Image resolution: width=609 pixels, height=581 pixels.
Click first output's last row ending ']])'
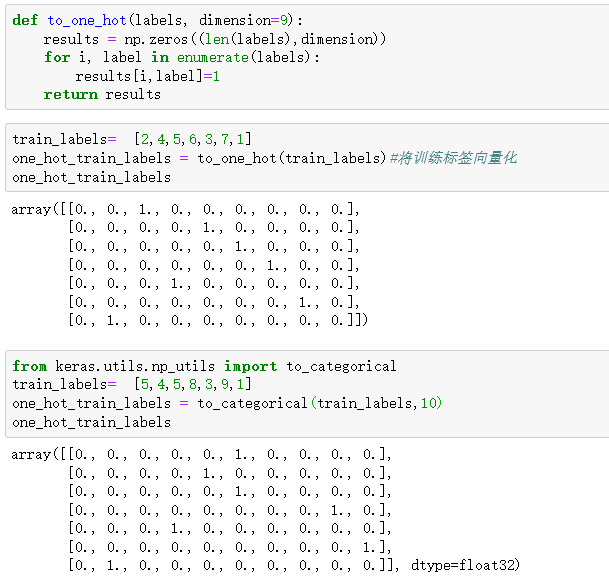(218, 320)
